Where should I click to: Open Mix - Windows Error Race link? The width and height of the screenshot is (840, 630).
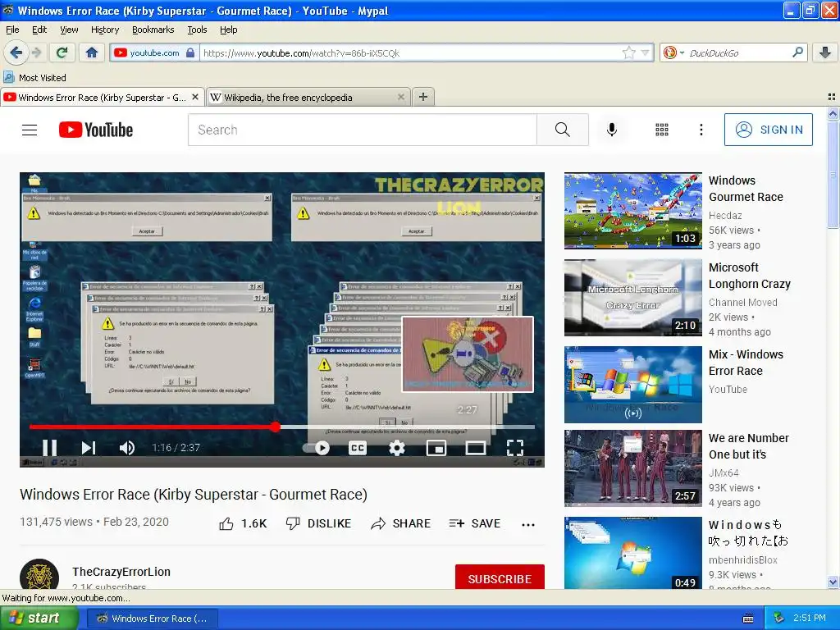746,363
